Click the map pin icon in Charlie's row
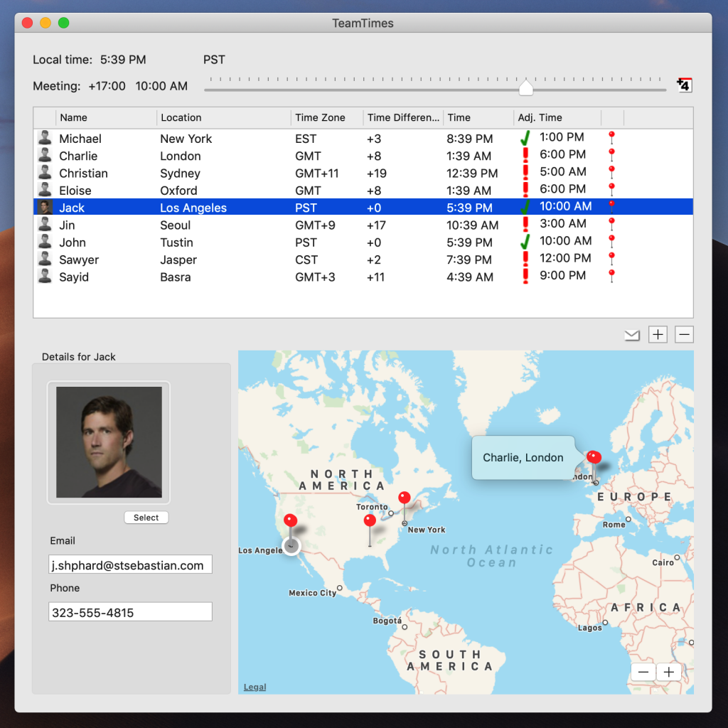The width and height of the screenshot is (728, 728). 611,154
